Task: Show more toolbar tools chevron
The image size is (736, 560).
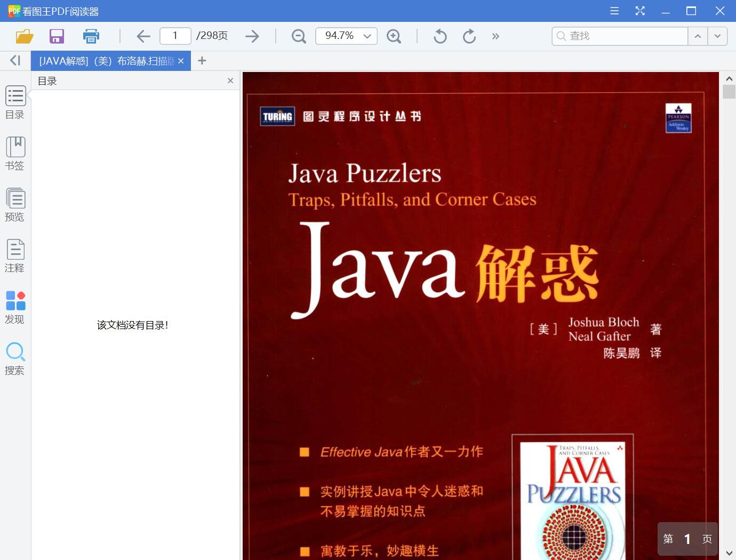Action: (x=495, y=36)
